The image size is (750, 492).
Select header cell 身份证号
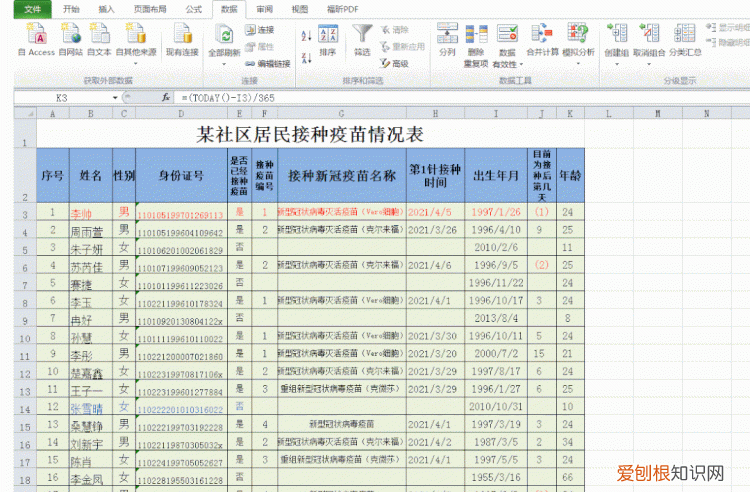[x=181, y=175]
